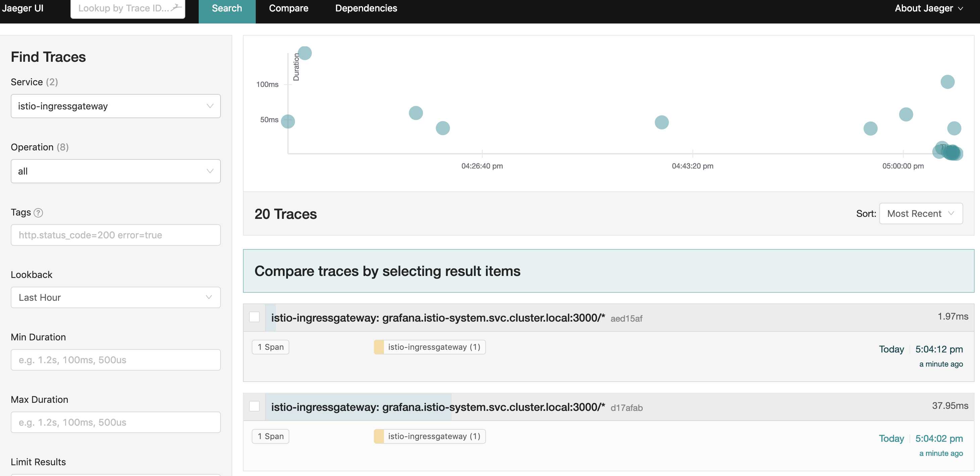Open trace aed15af grafana title link

coord(438,318)
